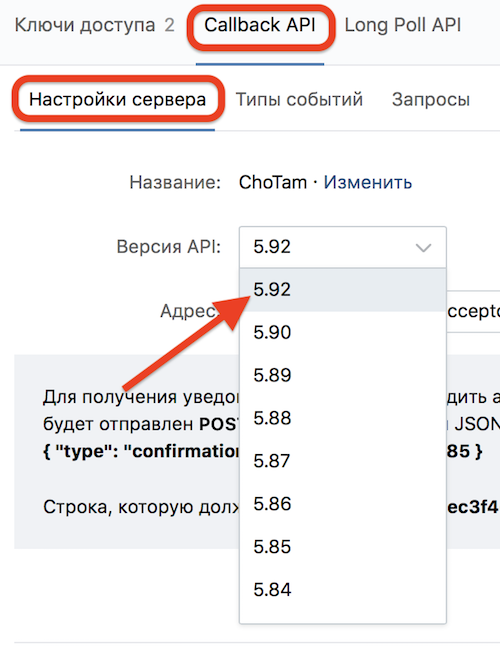
Task: Click the access keys count badge 2
Action: click(x=169, y=26)
